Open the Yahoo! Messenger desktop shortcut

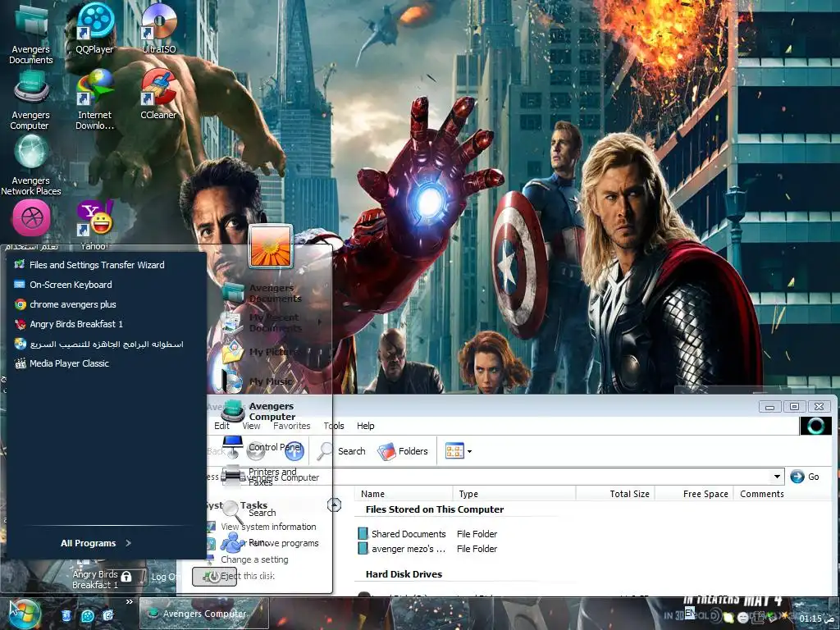pos(95,224)
